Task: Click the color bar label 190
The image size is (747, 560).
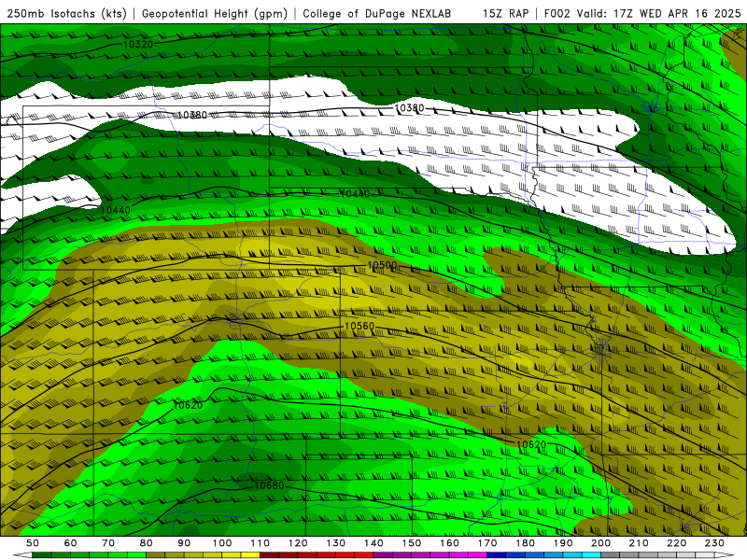Action: (563, 543)
